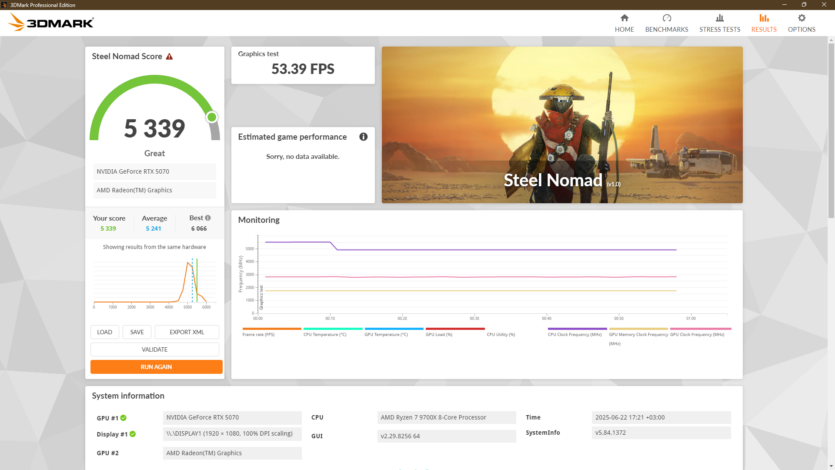Minimize the 3DMark window

(x=784, y=4)
